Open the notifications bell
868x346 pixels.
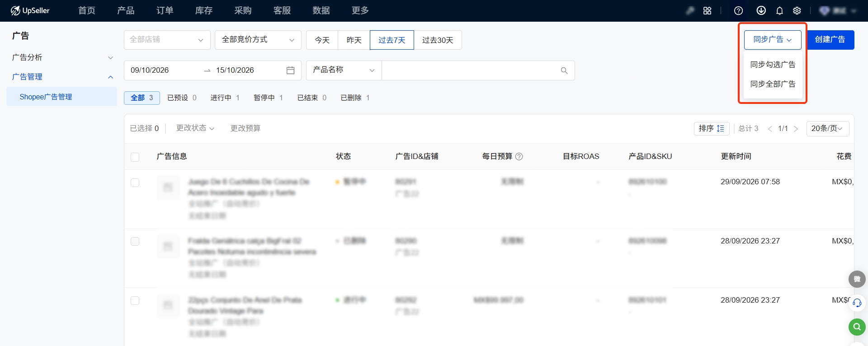(x=779, y=11)
